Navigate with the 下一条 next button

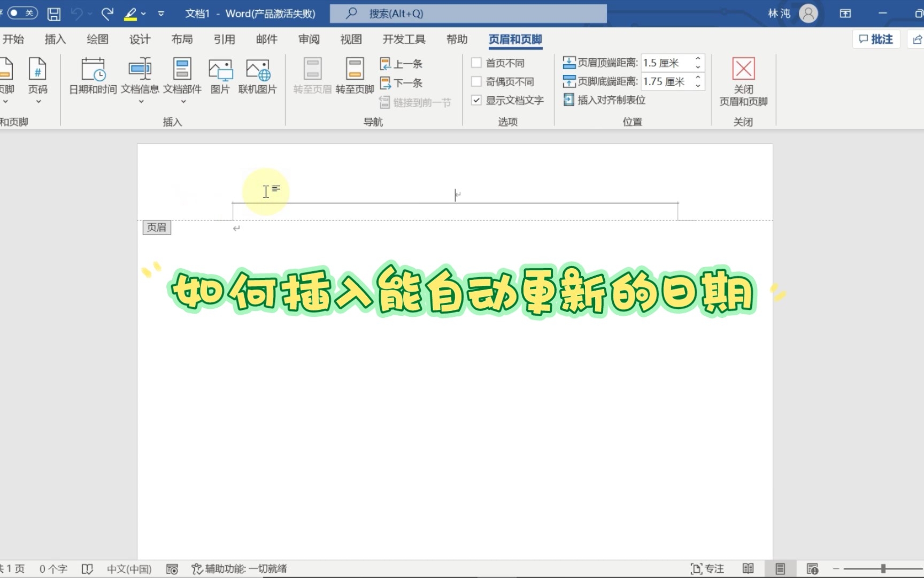pyautogui.click(x=401, y=83)
